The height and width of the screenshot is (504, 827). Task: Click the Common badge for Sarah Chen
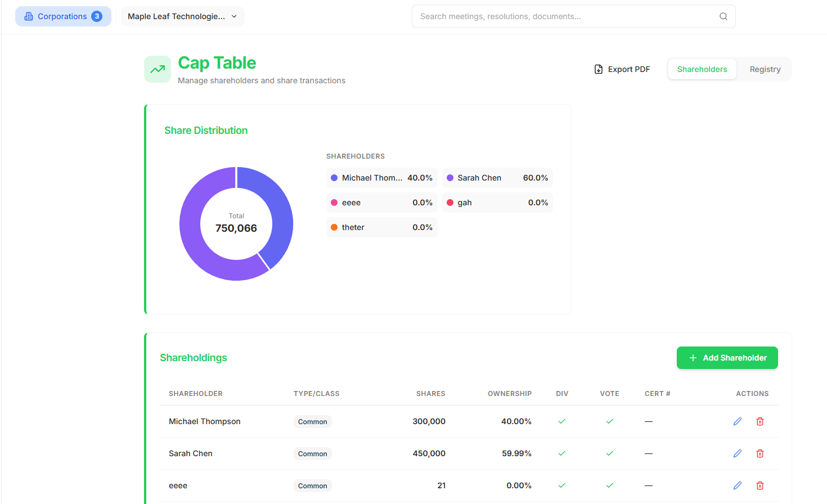(x=313, y=453)
